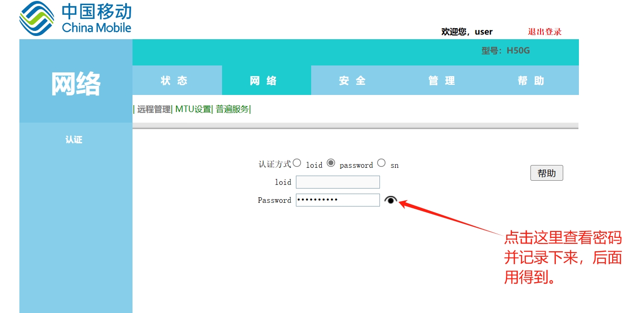Click 退出登录 to log out
The width and height of the screenshot is (644, 313).
pyautogui.click(x=545, y=32)
